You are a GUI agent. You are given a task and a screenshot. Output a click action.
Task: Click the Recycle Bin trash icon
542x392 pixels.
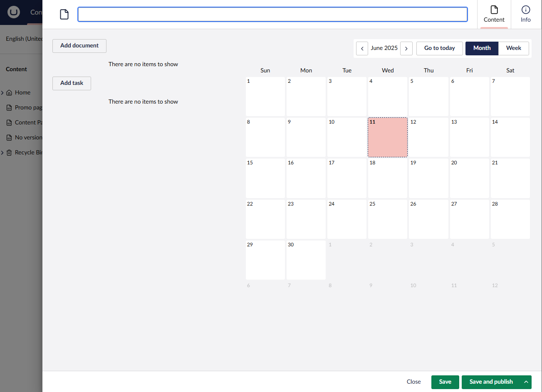point(9,153)
